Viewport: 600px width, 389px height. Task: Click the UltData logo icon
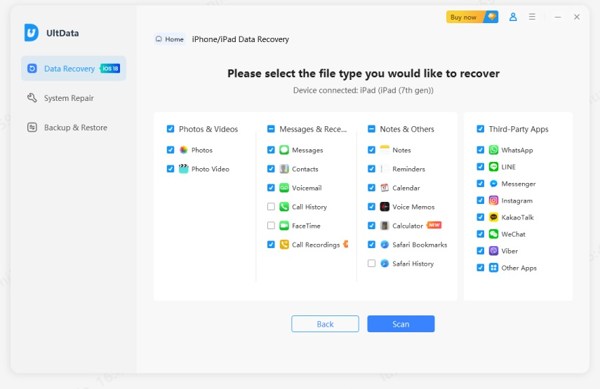pyautogui.click(x=31, y=33)
